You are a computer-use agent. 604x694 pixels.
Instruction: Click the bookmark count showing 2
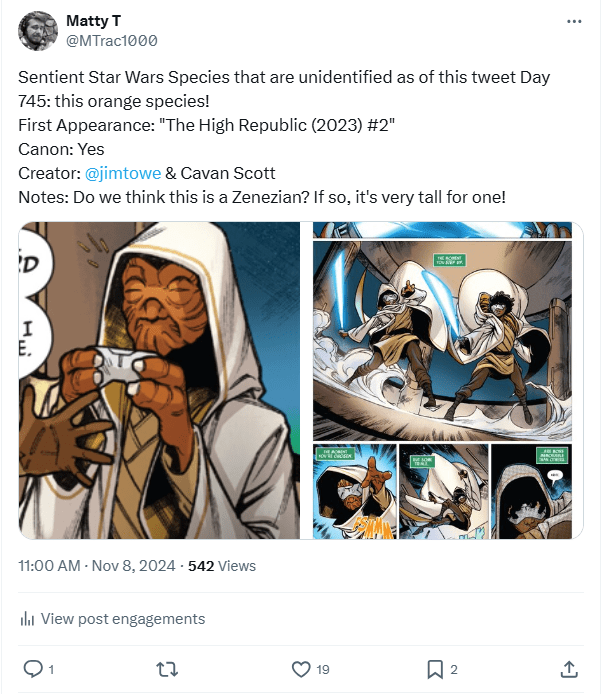pos(454,669)
